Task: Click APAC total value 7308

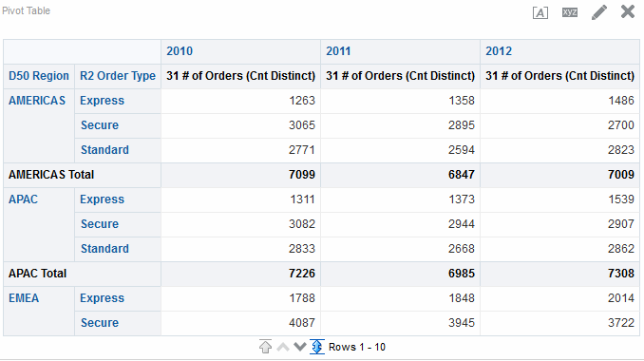Action: point(621,274)
